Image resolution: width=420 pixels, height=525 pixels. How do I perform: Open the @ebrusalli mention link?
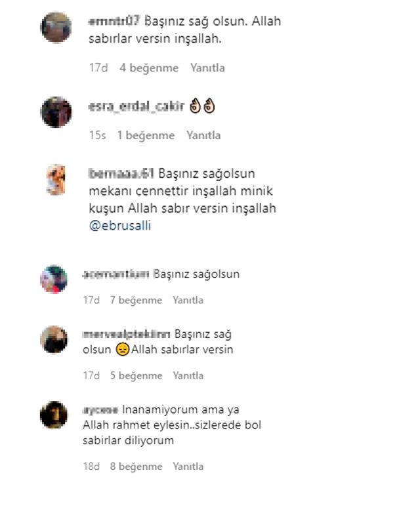tap(120, 226)
